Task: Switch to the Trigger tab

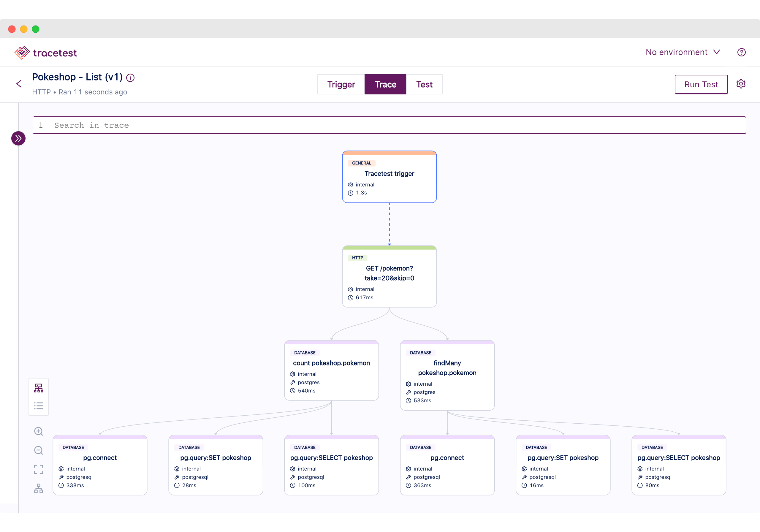Action: [x=341, y=84]
